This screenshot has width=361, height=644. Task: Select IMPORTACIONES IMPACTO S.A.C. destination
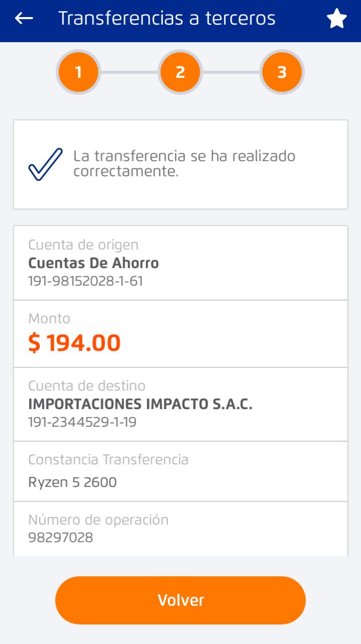140,404
